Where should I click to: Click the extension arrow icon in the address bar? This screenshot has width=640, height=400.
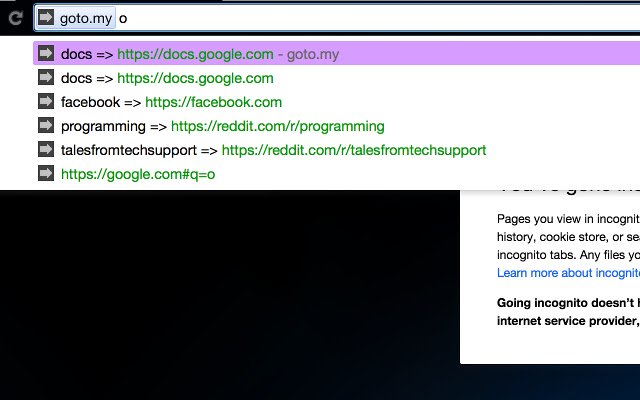pos(46,18)
